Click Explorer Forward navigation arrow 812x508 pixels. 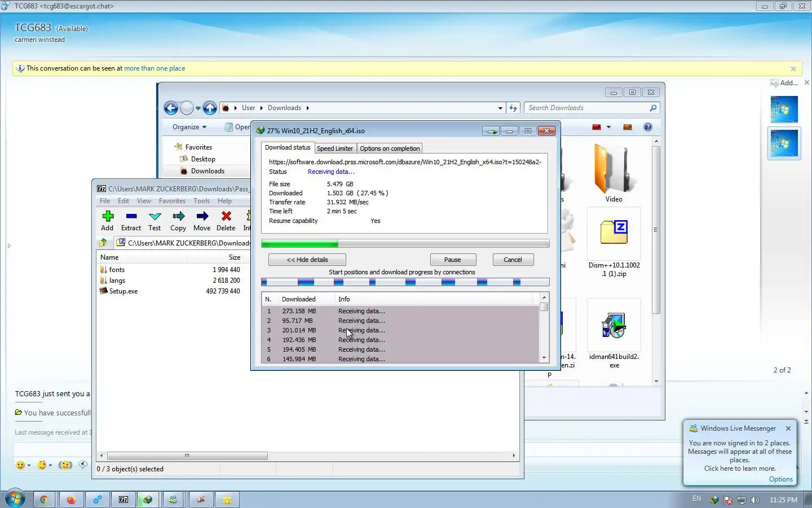pos(187,108)
